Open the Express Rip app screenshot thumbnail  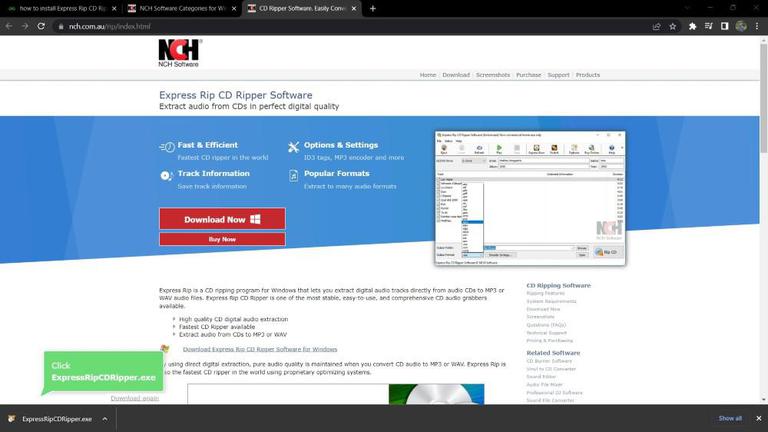point(529,198)
